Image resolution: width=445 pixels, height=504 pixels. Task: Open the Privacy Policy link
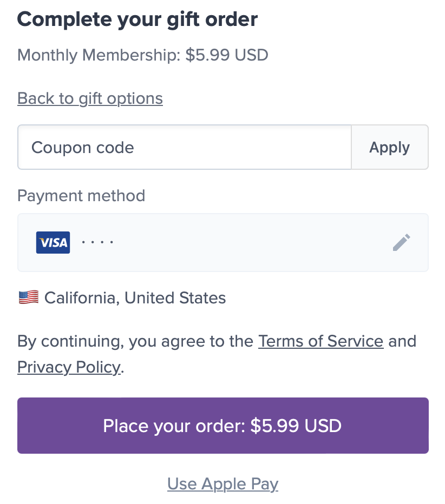point(69,367)
